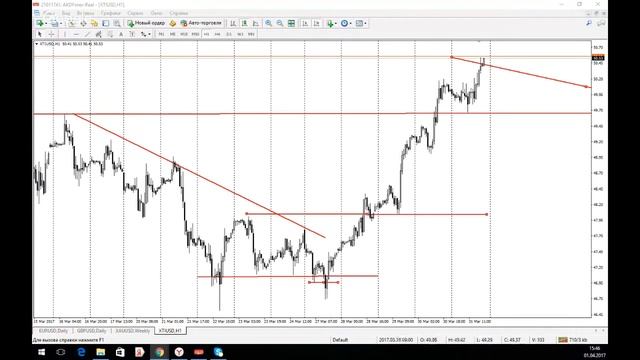The width and height of the screenshot is (640, 360).
Task: Expand the Indicators dropdown arrow
Action: (x=336, y=23)
